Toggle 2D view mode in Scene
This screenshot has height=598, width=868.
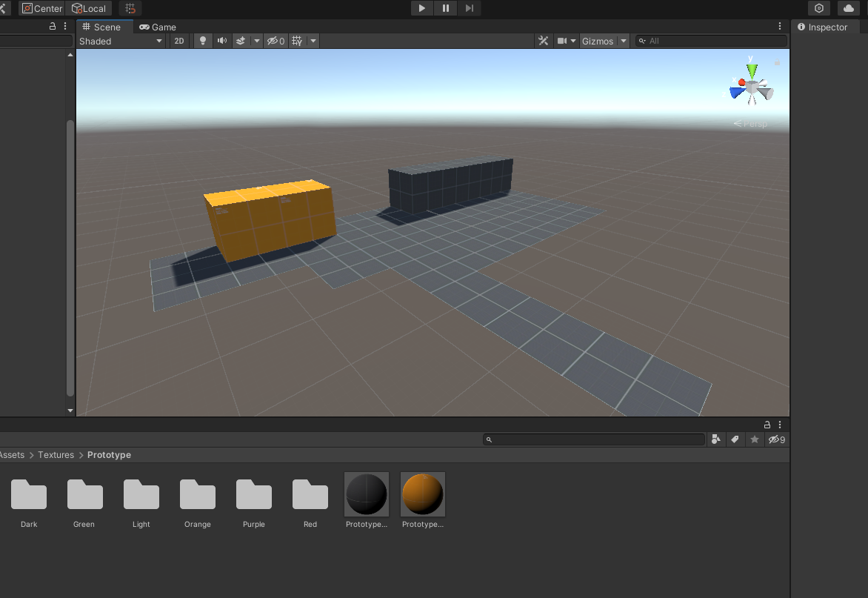tap(178, 41)
